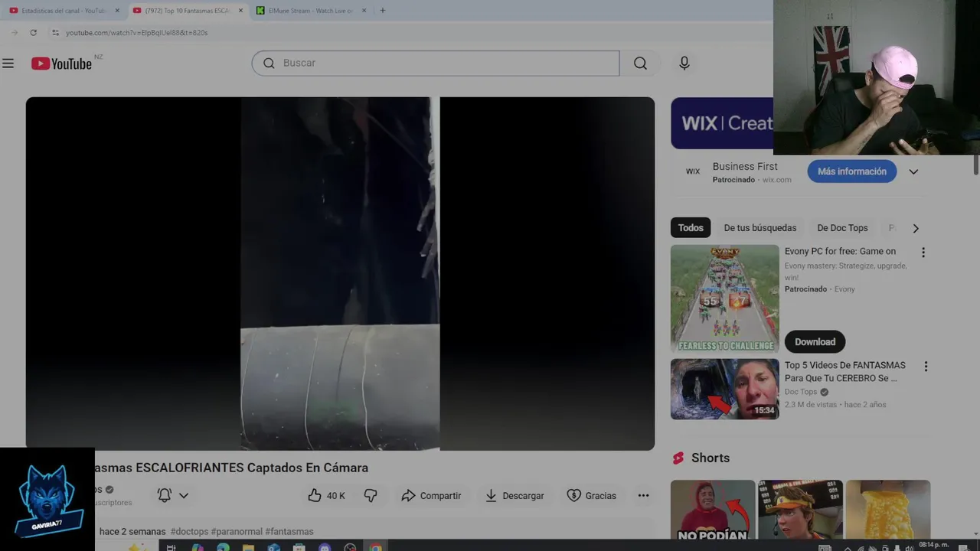Open the YouTube hamburger guide menu

(x=8, y=64)
